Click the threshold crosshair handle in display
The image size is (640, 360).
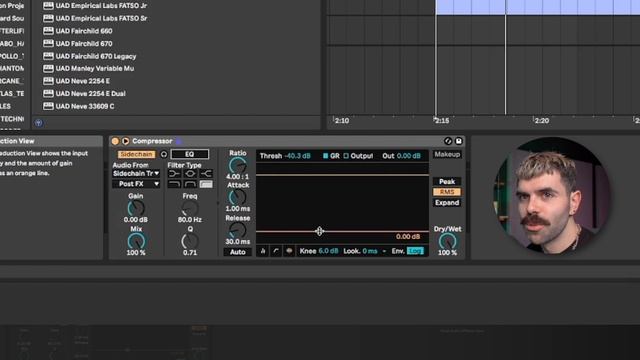320,231
